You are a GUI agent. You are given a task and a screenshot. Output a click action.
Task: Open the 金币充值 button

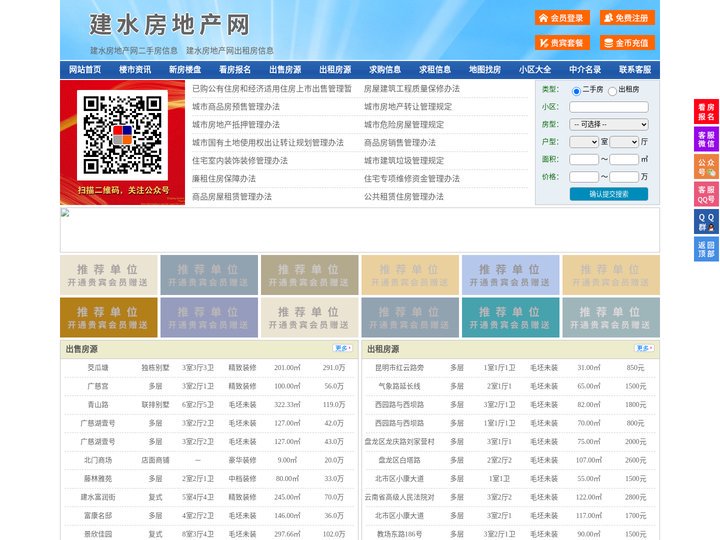[627, 43]
